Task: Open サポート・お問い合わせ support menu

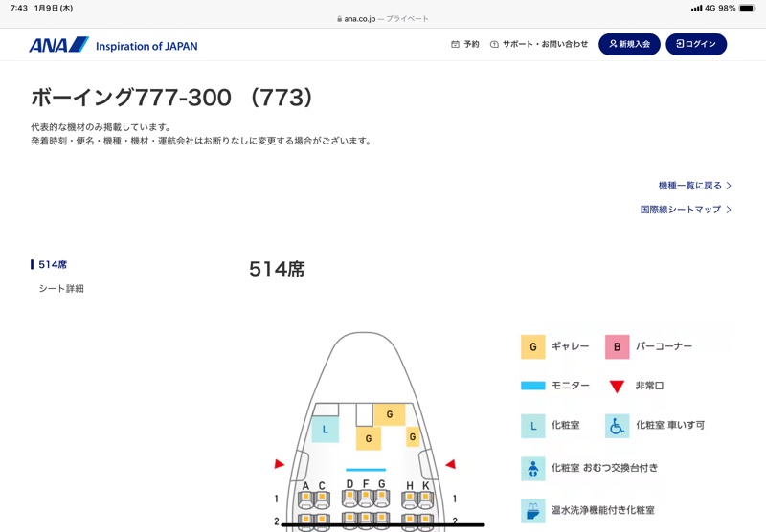Action: [x=539, y=44]
